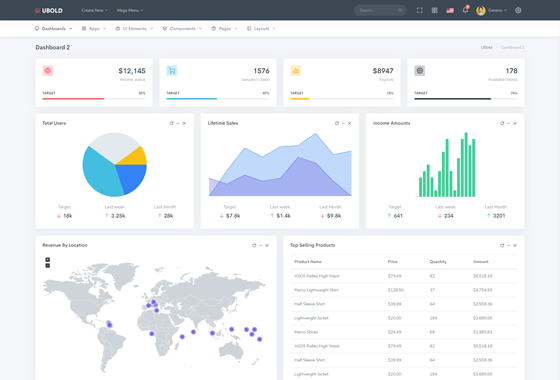Click the 1576 January's Sales value
This screenshot has width=560, height=380.
pyautogui.click(x=261, y=71)
